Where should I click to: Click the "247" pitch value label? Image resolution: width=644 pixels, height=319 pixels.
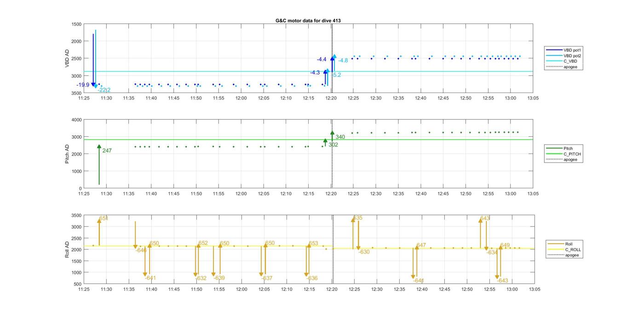point(107,151)
